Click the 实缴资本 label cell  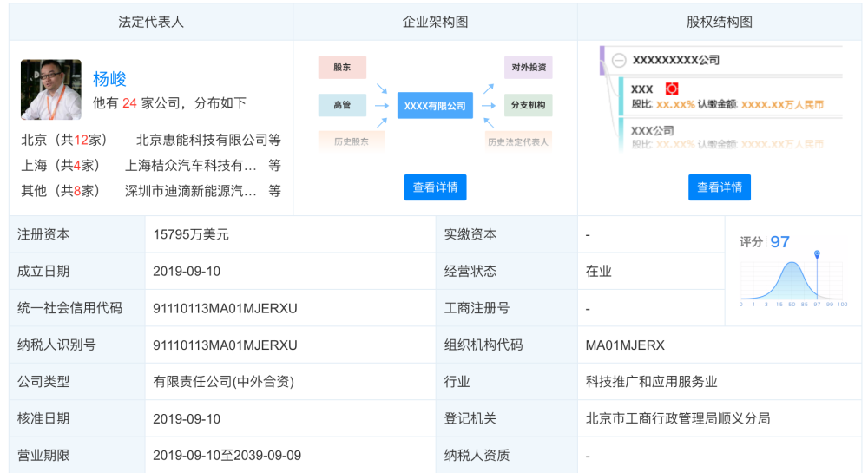point(507,234)
